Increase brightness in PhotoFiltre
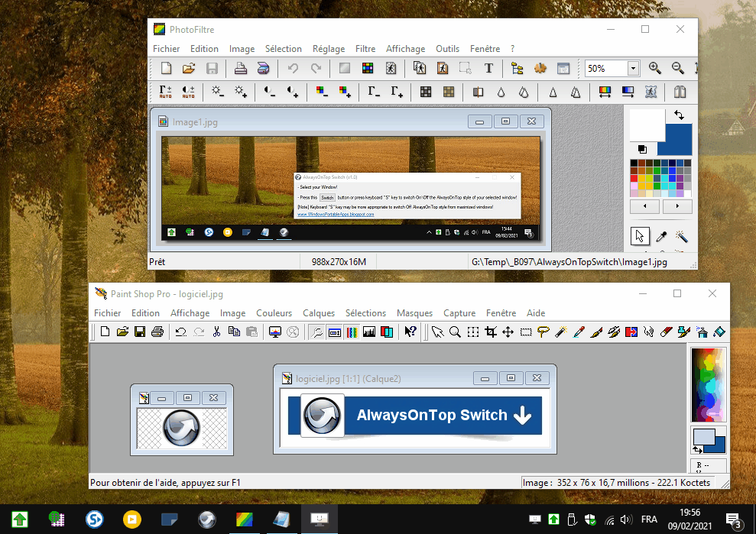The width and height of the screenshot is (756, 534). [241, 92]
